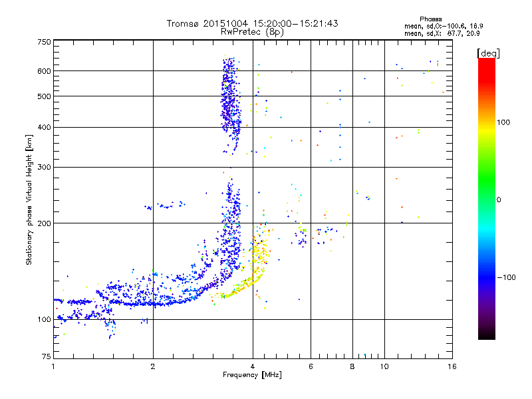Click the colorbar '-100' tick label
This screenshot has height=399, width=532.
click(x=506, y=277)
